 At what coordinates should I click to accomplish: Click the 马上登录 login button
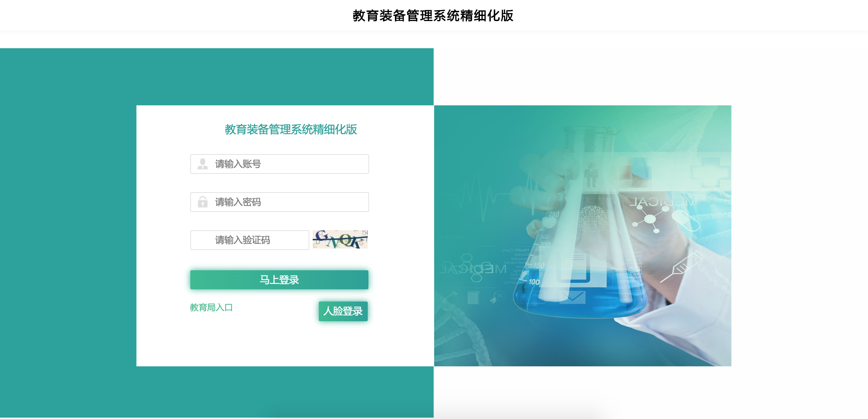pos(279,280)
